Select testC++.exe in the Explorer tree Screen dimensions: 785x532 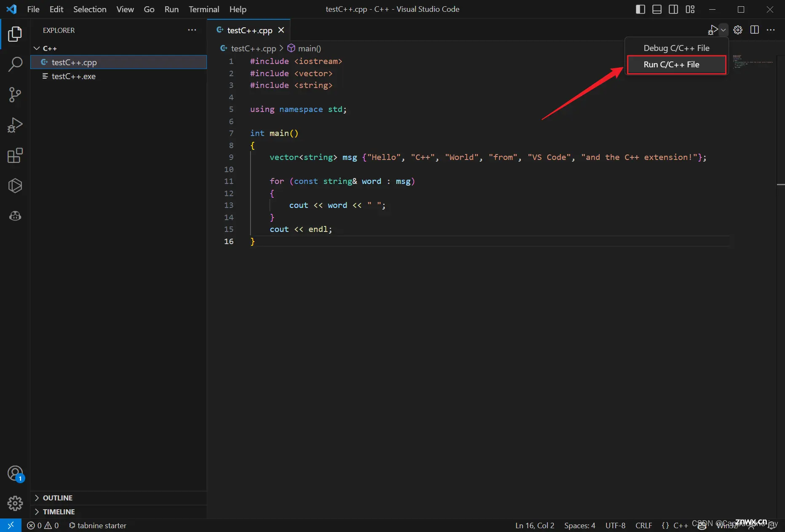click(118, 76)
